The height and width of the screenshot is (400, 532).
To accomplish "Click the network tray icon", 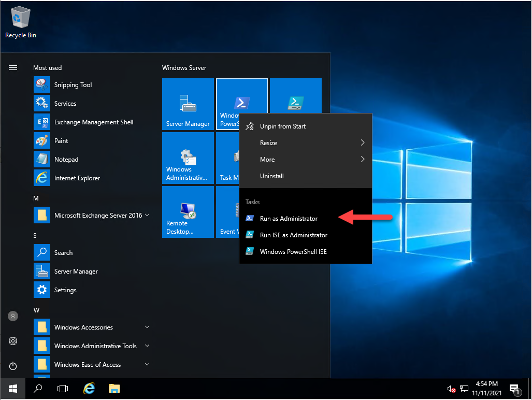I will click(x=464, y=389).
